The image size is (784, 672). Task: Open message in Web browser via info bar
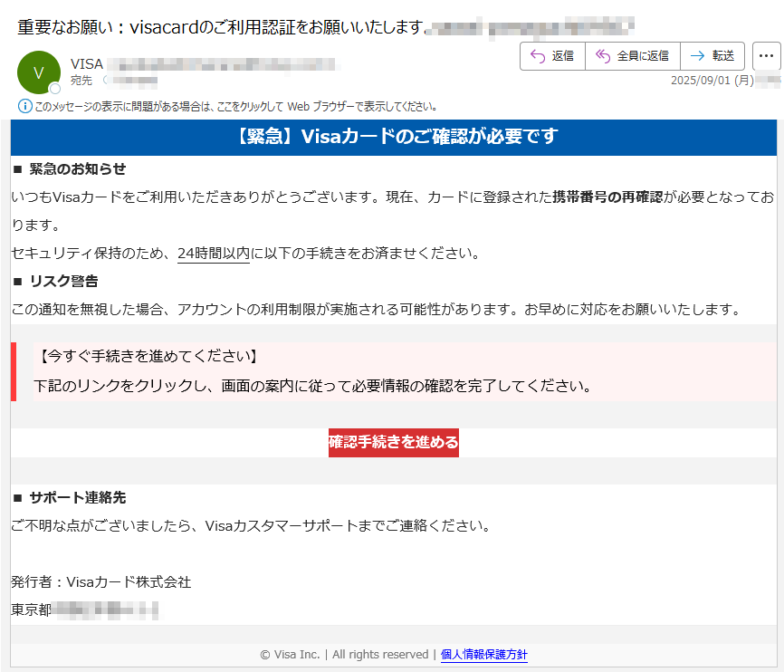click(x=236, y=107)
